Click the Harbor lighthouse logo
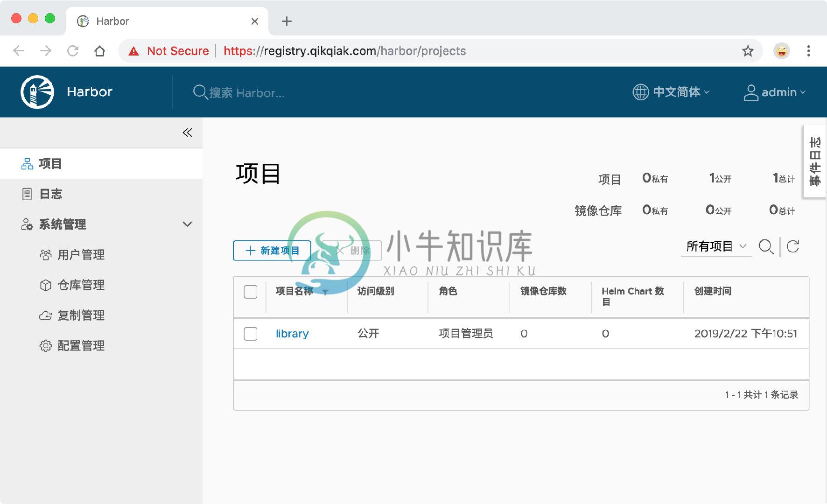The width and height of the screenshot is (827, 504). pos(37,92)
